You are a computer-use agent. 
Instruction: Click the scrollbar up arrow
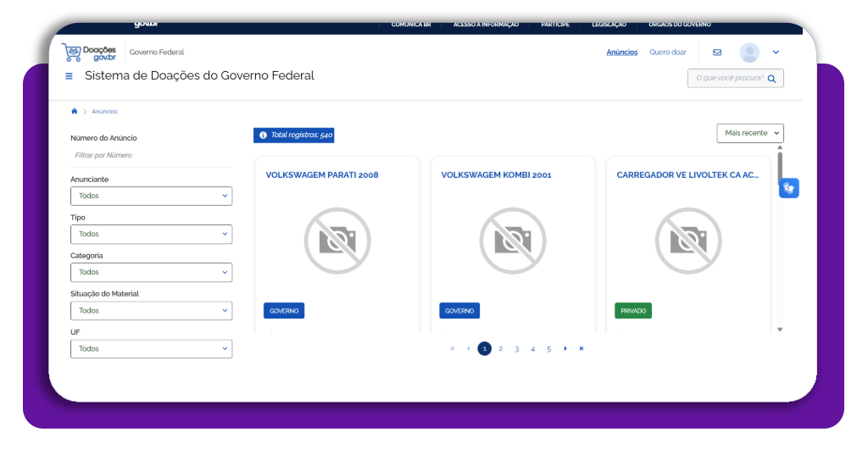(780, 147)
